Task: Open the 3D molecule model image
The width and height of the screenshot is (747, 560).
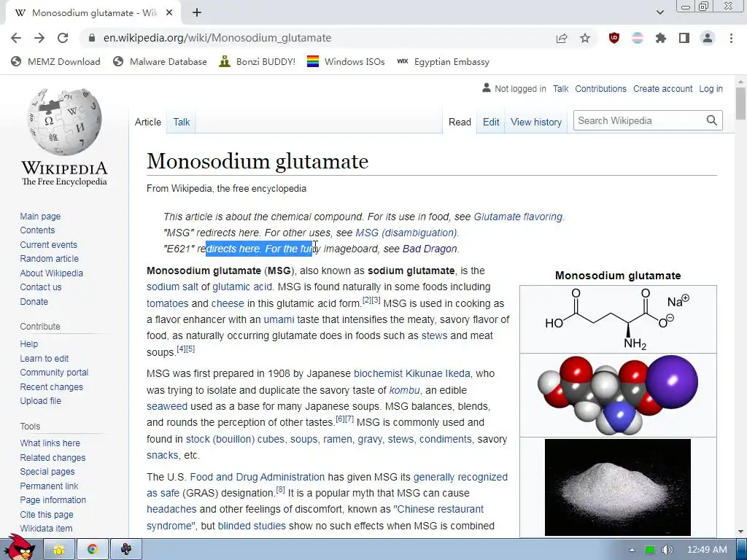Action: 618,394
